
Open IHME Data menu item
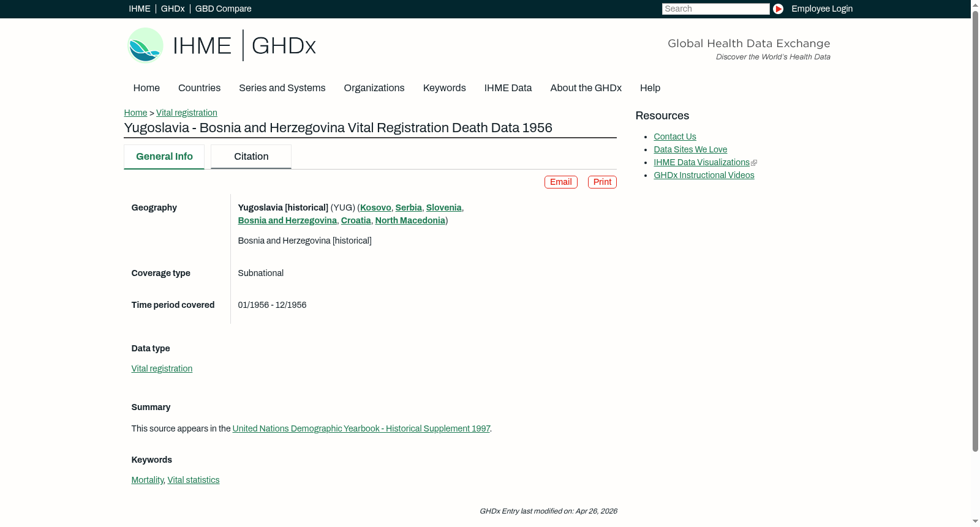coord(508,88)
